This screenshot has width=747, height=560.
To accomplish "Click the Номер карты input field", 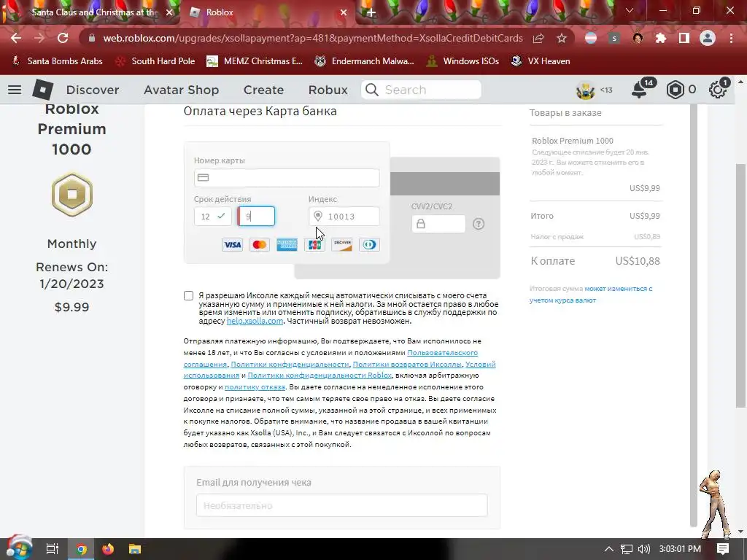I will (287, 178).
